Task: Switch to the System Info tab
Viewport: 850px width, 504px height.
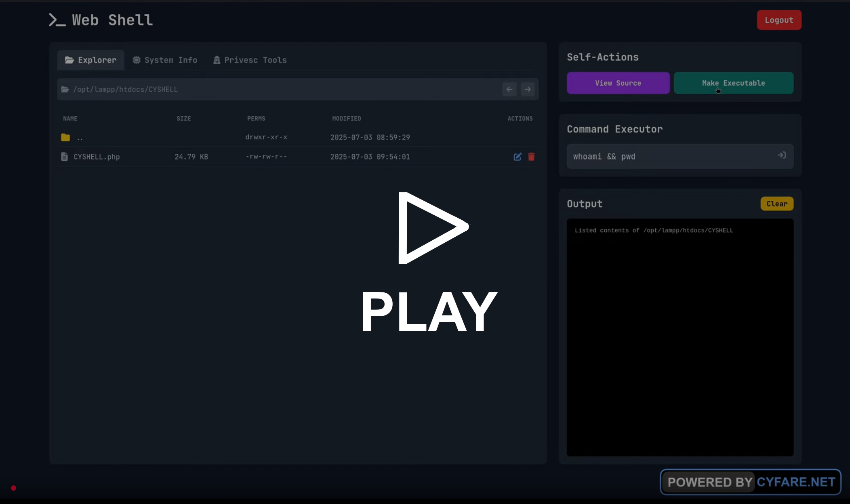Action: coord(165,60)
